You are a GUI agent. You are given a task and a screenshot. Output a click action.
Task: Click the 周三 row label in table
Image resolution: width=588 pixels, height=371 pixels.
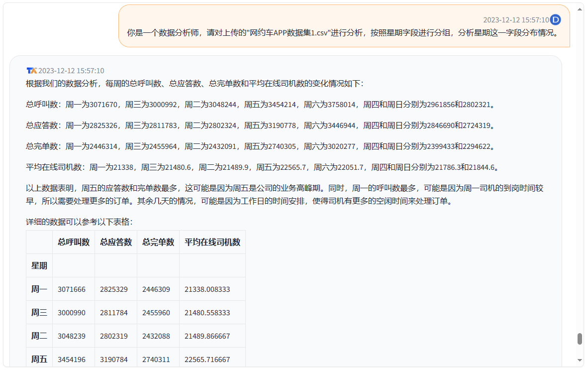(x=39, y=312)
